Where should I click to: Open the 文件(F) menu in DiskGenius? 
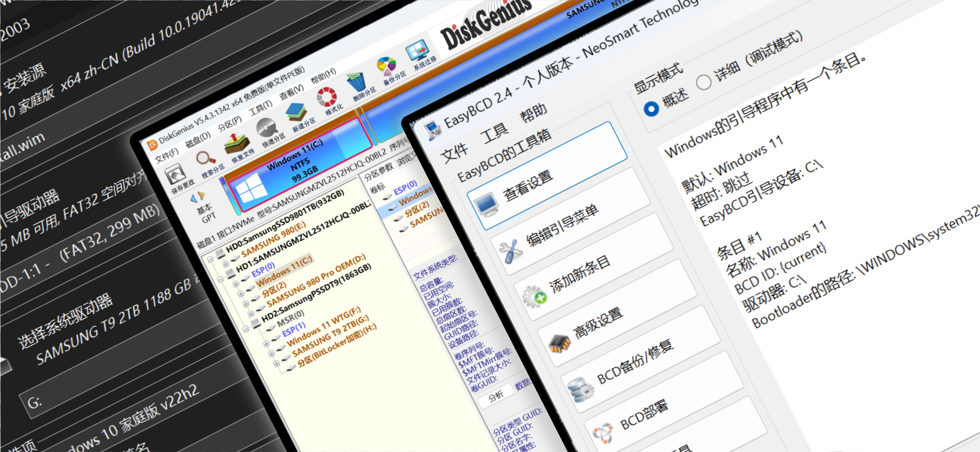[167, 155]
